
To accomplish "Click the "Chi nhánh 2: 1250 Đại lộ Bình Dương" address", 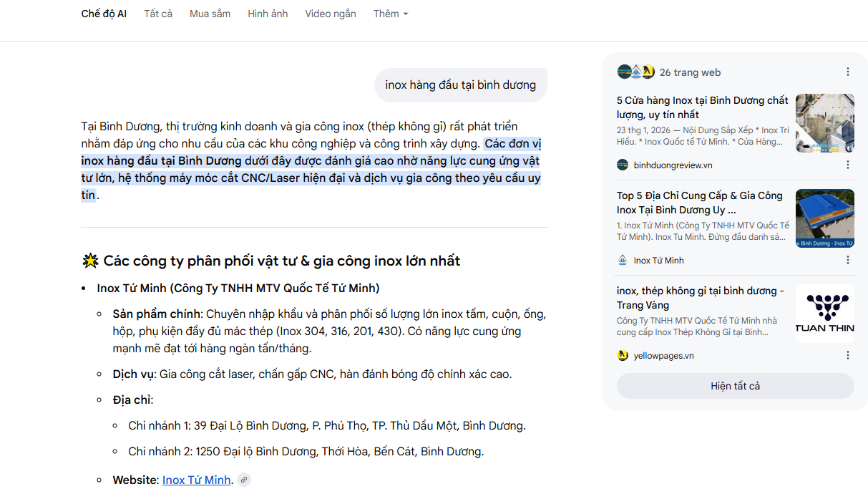I will pyautogui.click(x=306, y=452).
